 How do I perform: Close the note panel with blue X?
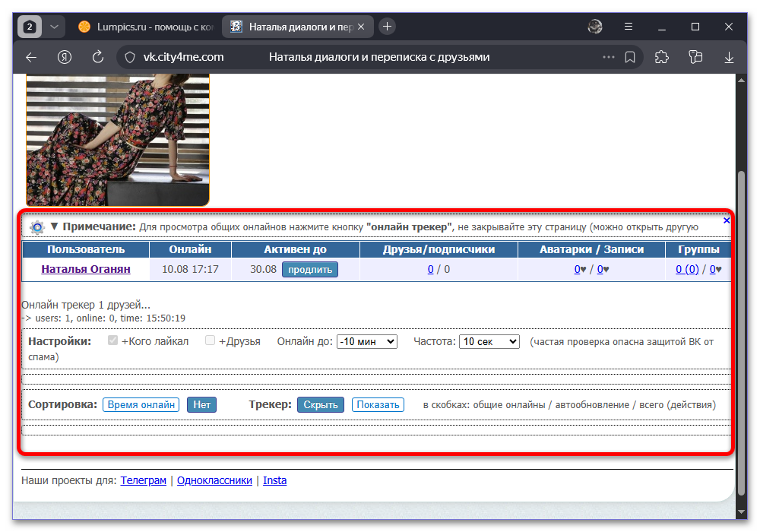click(x=727, y=220)
